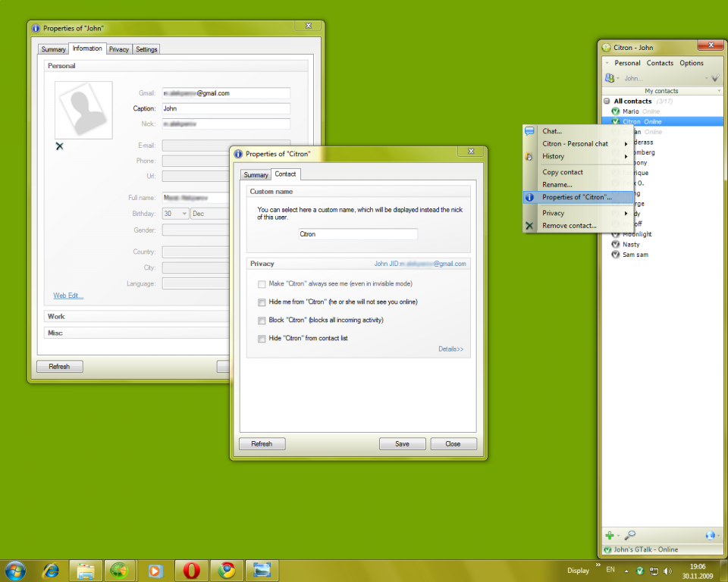Screen dimensions: 728x582
Task: Select Remove contact... from the context menu
Action: [569, 226]
